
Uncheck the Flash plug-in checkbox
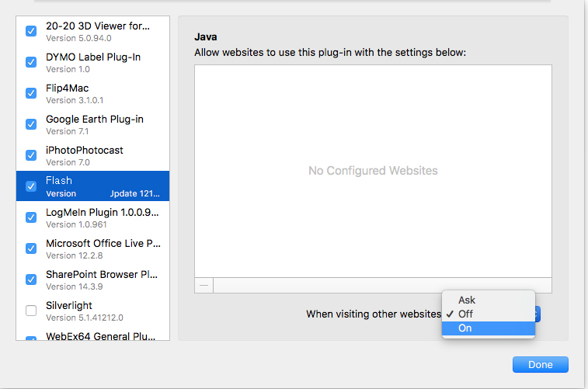pyautogui.click(x=31, y=186)
